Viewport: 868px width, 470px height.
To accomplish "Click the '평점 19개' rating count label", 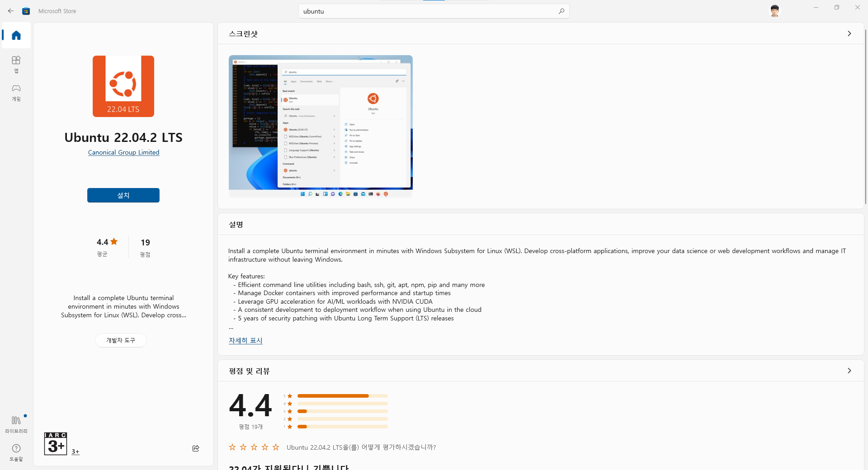I will tap(250, 427).
